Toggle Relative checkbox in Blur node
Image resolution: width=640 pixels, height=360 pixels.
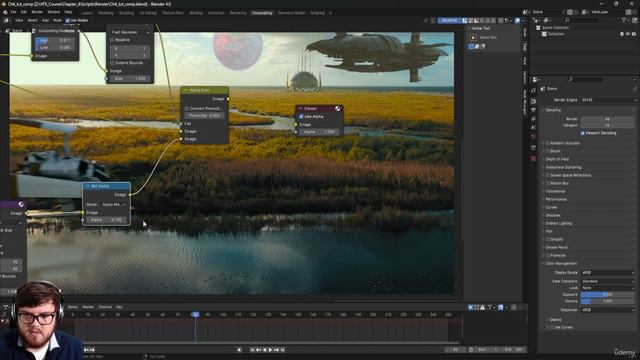pos(112,40)
